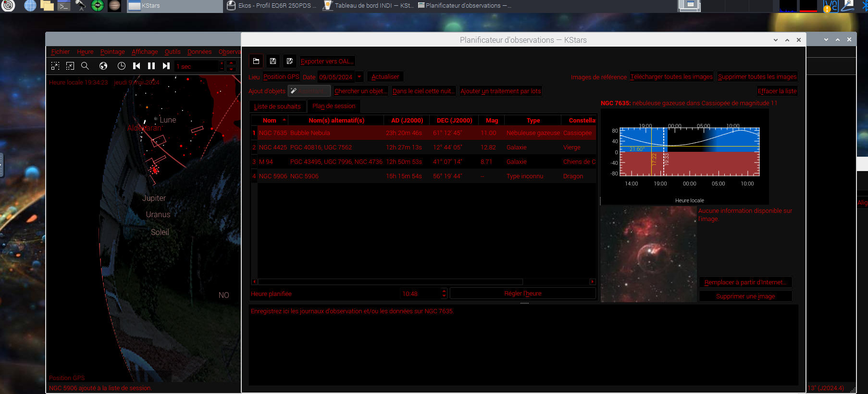Open geographic location globe in KStars
This screenshot has width=868, height=394.
coord(103,66)
